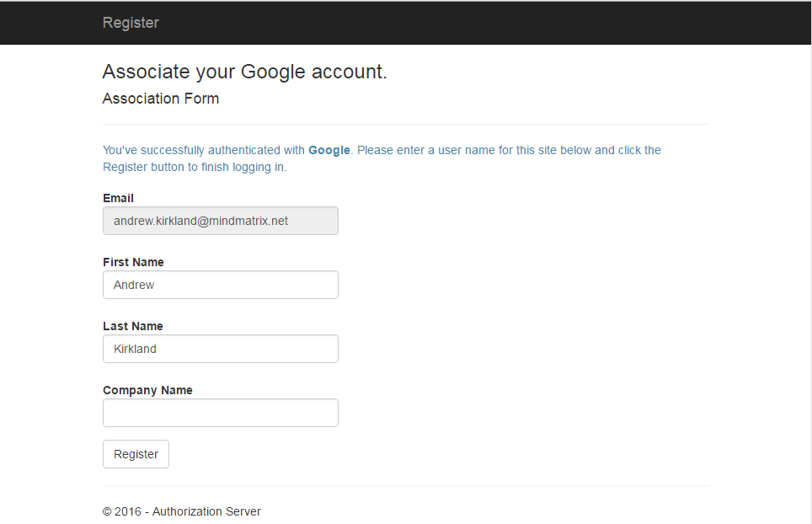
Task: Click the Company Name label
Action: click(147, 390)
